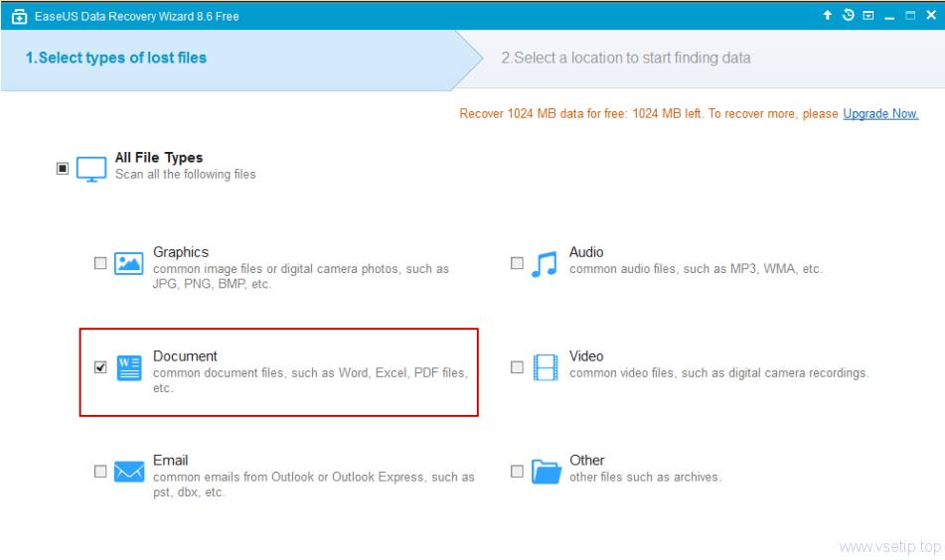Viewport: 945px width, 560px height.
Task: Enable the Email file type checkbox
Action: (x=100, y=471)
